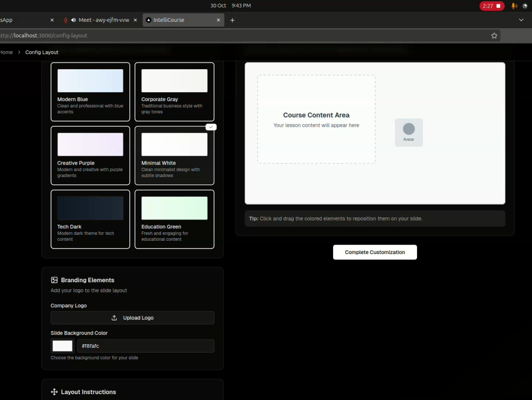Select the Corporate Gray theme card
The image size is (532, 400).
174,92
